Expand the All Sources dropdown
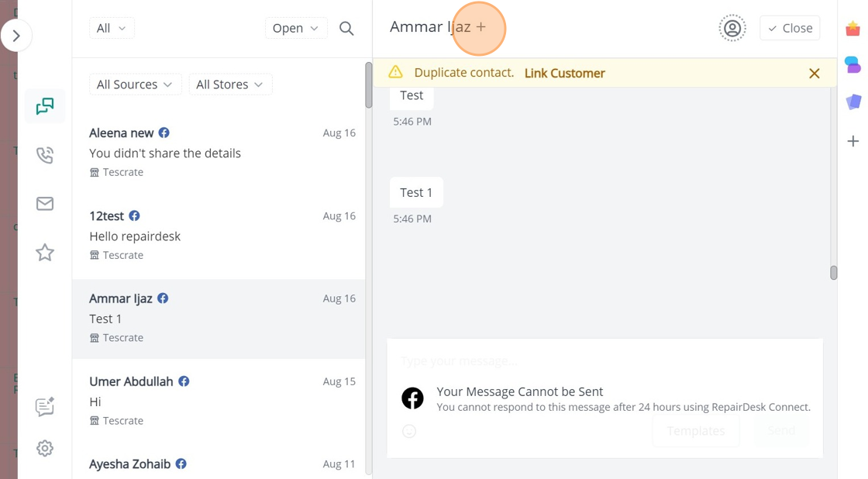This screenshot has width=868, height=479. [135, 84]
